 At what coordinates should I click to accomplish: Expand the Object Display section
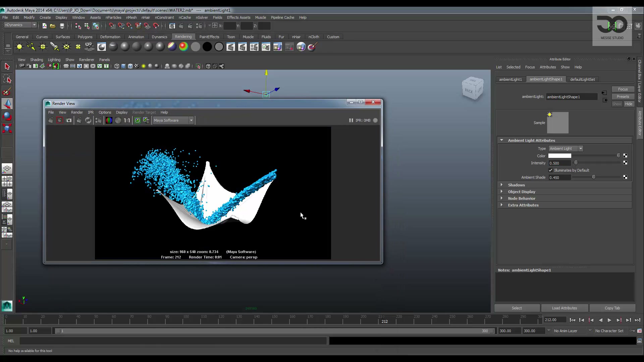[x=501, y=191]
